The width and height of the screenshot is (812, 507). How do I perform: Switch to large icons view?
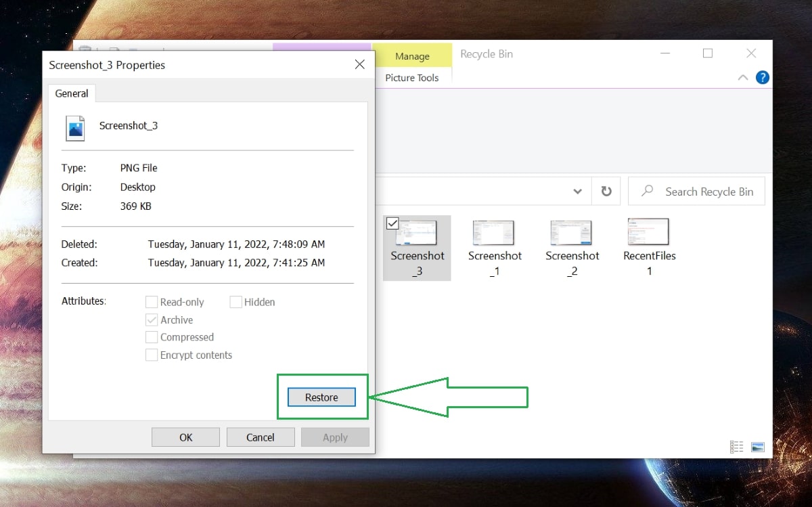pos(758,447)
